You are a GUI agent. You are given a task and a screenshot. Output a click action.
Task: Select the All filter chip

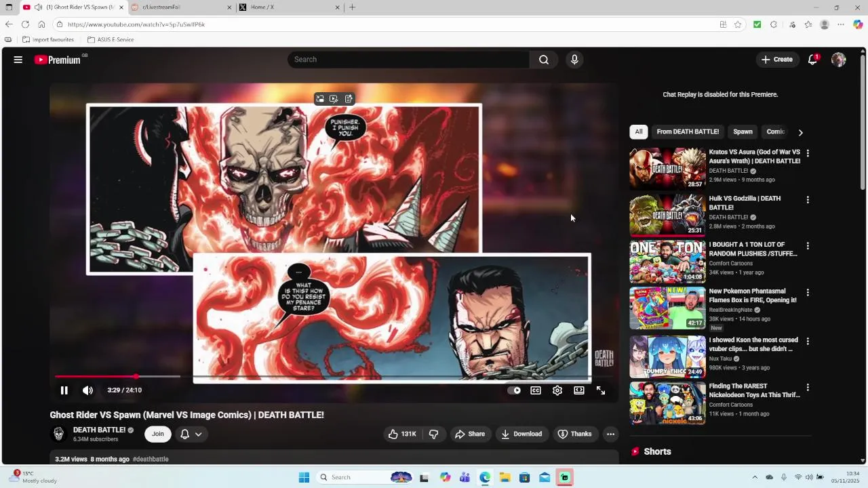tap(638, 131)
